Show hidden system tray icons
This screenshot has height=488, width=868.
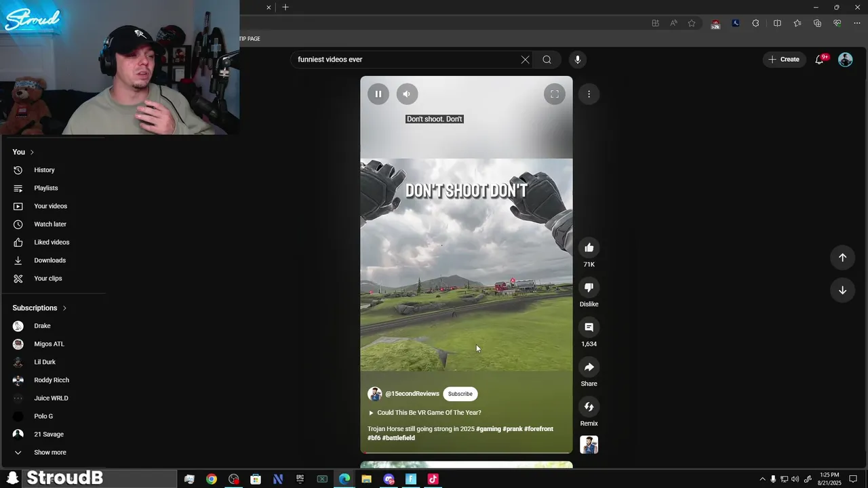tap(762, 479)
